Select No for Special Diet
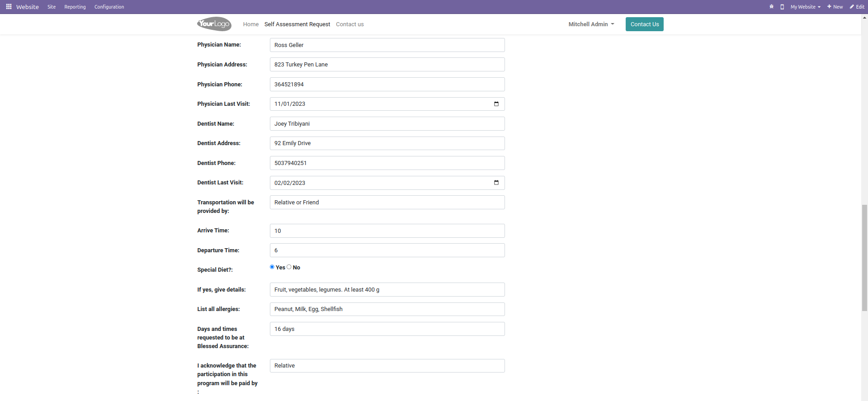This screenshot has height=401, width=868. [x=289, y=267]
